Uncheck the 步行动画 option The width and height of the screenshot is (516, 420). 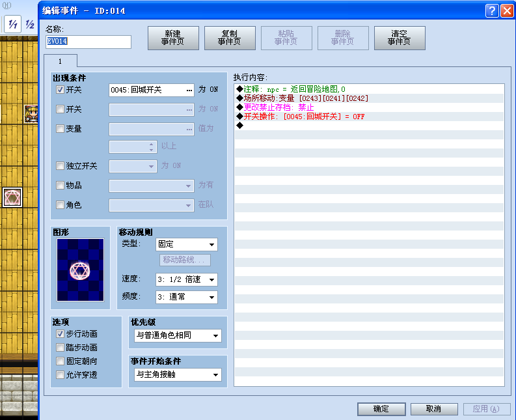[60, 333]
